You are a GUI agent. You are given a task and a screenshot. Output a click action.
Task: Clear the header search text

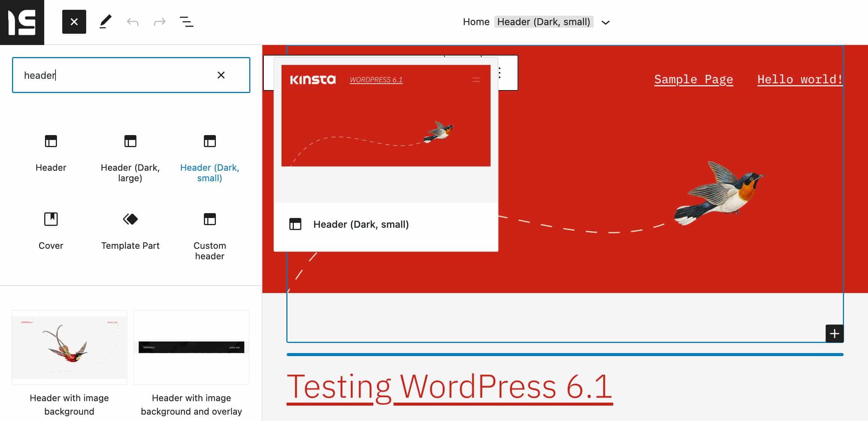click(221, 75)
